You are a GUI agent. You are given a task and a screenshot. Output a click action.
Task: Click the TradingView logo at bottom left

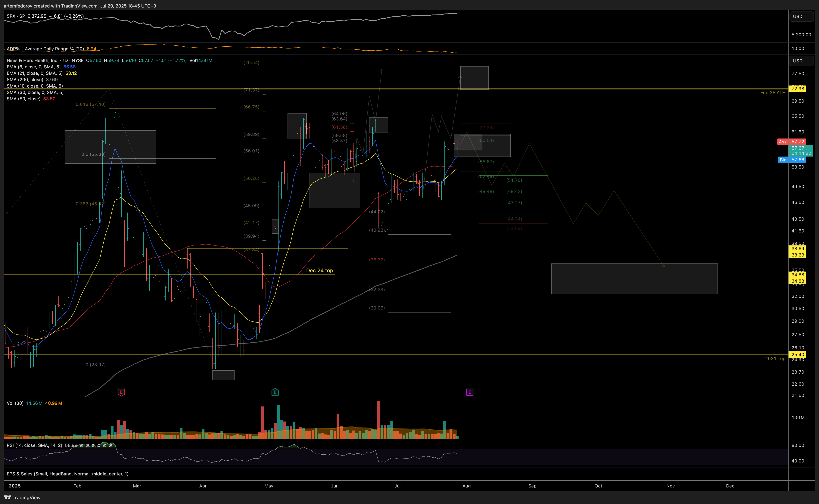pos(22,497)
